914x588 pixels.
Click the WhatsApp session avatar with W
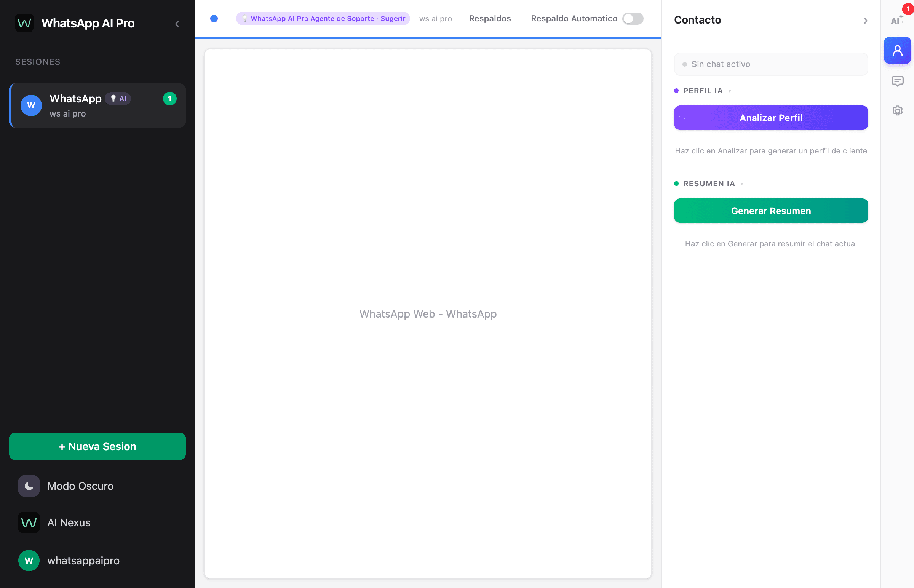click(31, 105)
